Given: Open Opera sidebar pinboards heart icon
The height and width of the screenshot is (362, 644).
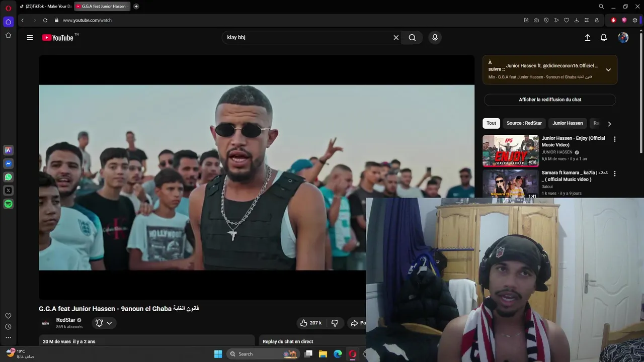Looking at the screenshot, I should point(8,316).
